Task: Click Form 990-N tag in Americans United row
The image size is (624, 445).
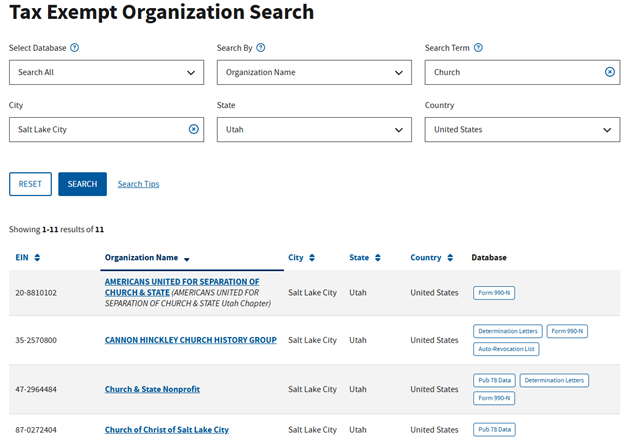Action: tap(494, 293)
